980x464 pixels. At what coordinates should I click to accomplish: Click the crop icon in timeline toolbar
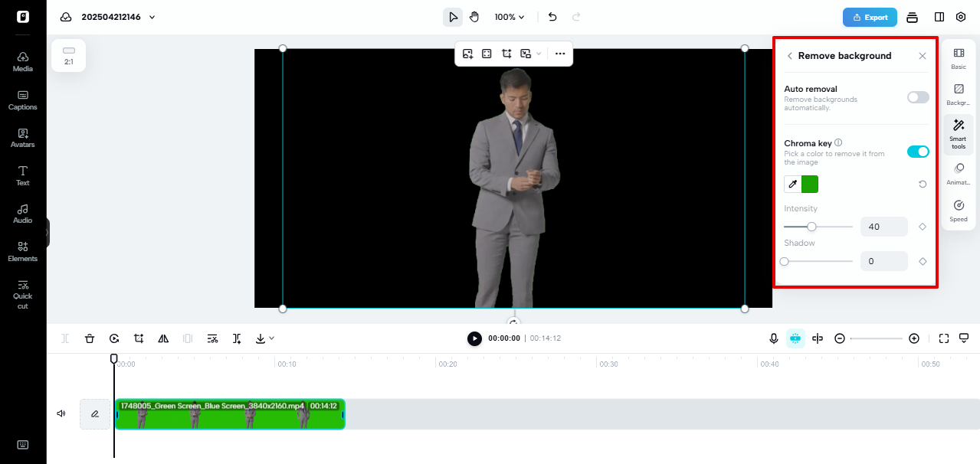point(139,338)
